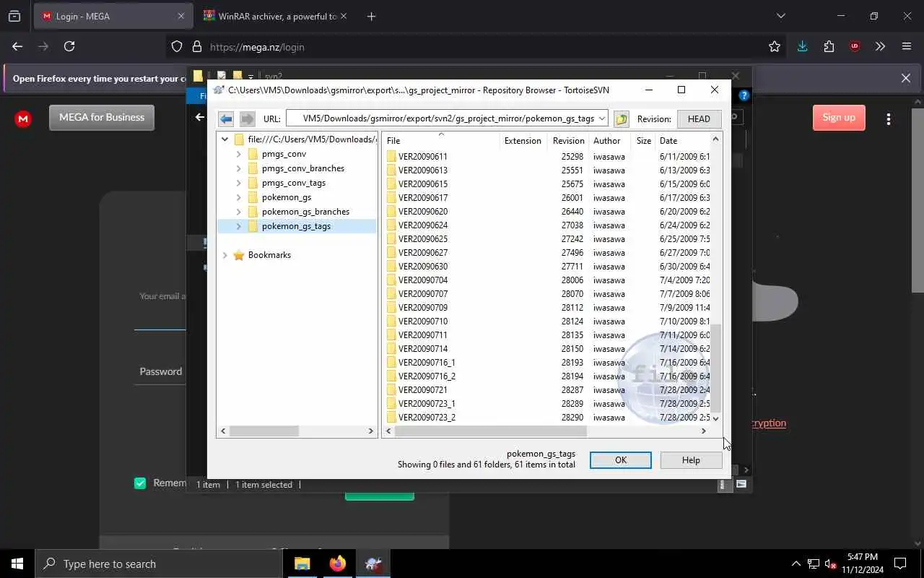The height and width of the screenshot is (578, 924).
Task: Open a new Firefox tab
Action: 371,16
